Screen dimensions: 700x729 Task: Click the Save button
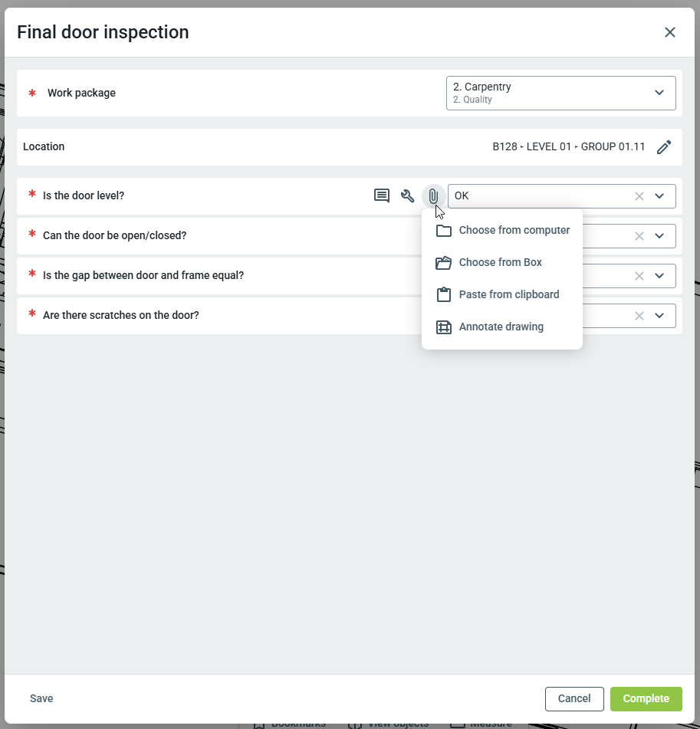pyautogui.click(x=41, y=698)
